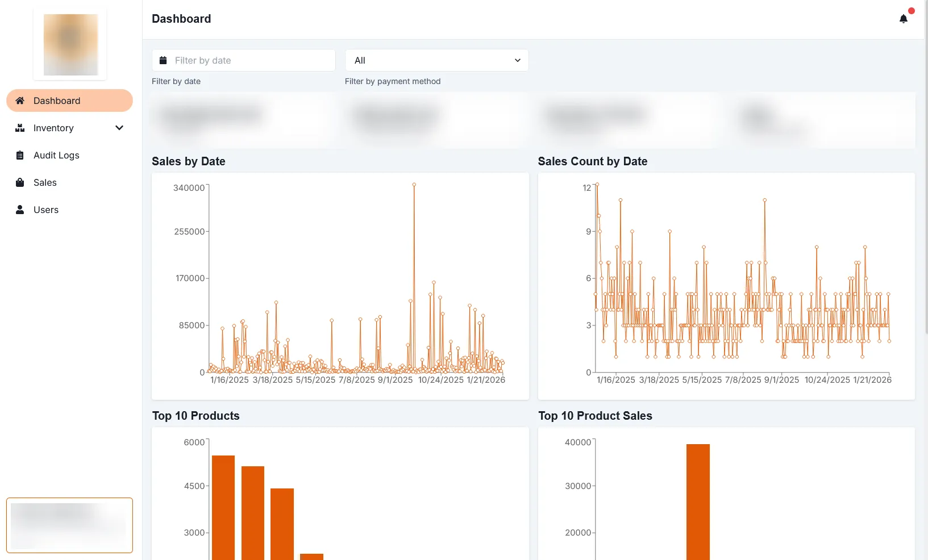Screen dimensions: 928x560
Task: Click the Filter by payment method label
Action: [393, 81]
